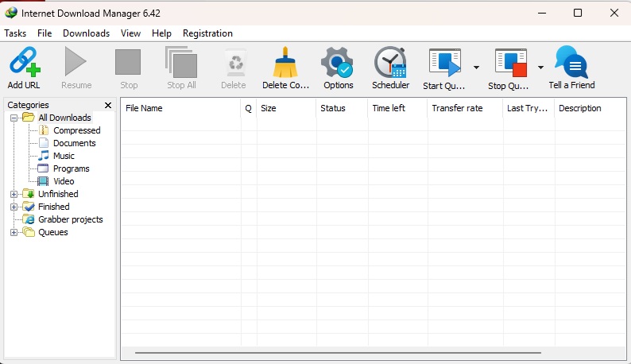Image resolution: width=631 pixels, height=364 pixels.
Task: Click the IDM app icon in title bar
Action: coord(11,13)
